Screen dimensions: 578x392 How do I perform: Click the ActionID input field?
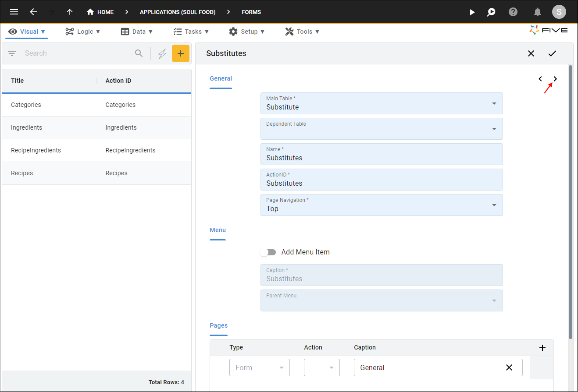(382, 180)
